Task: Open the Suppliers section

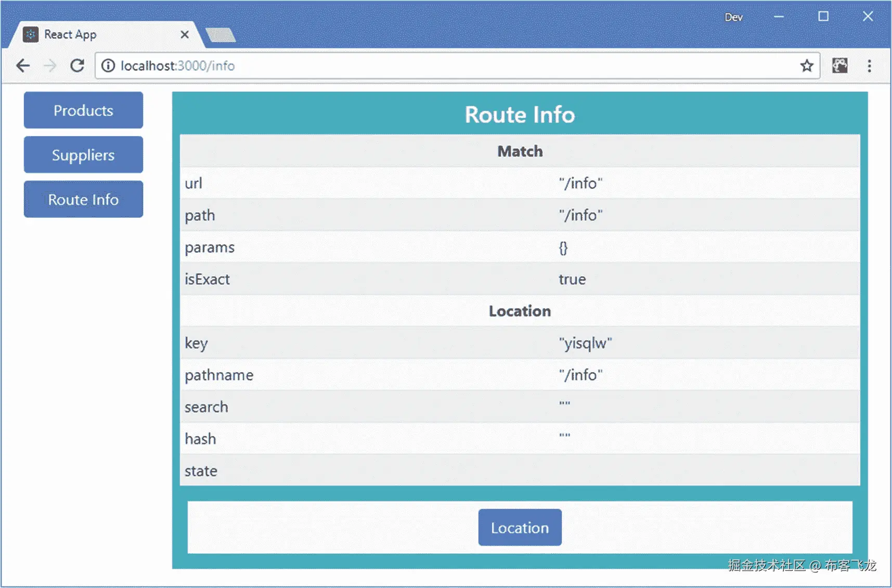Action: (83, 154)
